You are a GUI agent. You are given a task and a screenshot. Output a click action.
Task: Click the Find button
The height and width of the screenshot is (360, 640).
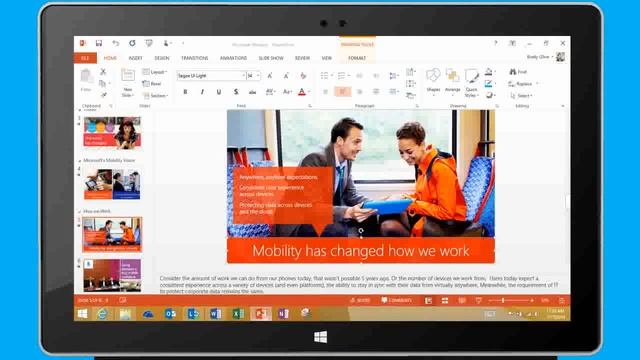[518, 72]
